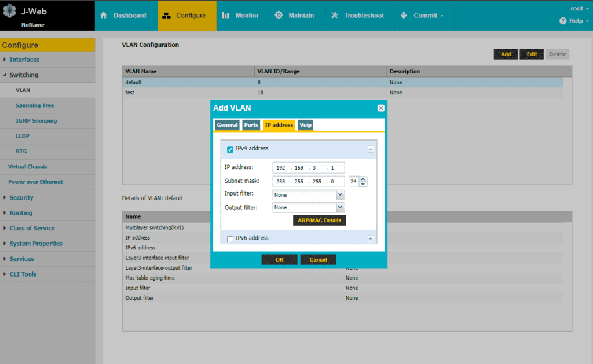Switch to the Ports tab
593x364 pixels.
(x=251, y=125)
